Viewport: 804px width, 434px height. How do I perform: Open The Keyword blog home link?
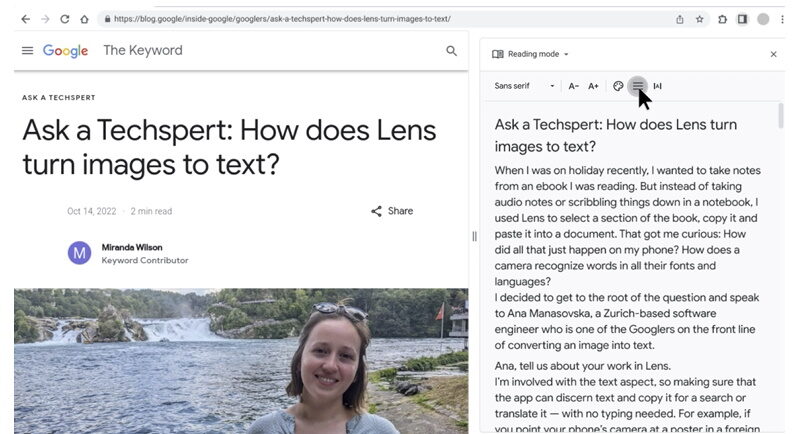143,50
